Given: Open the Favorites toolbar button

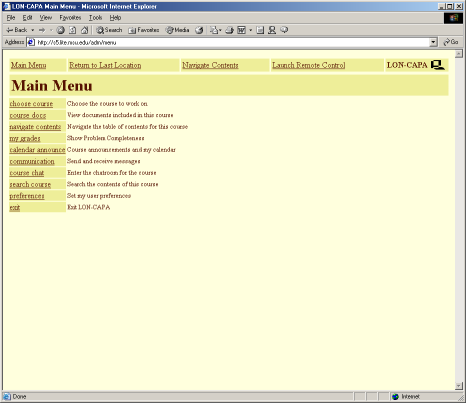Looking at the screenshot, I should click(144, 30).
